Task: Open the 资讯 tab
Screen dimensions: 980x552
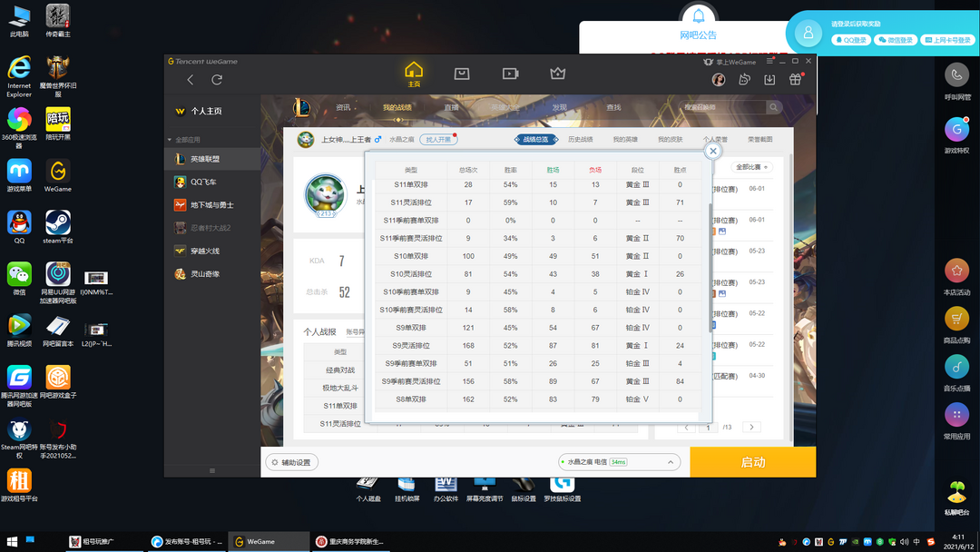Action: (x=343, y=107)
